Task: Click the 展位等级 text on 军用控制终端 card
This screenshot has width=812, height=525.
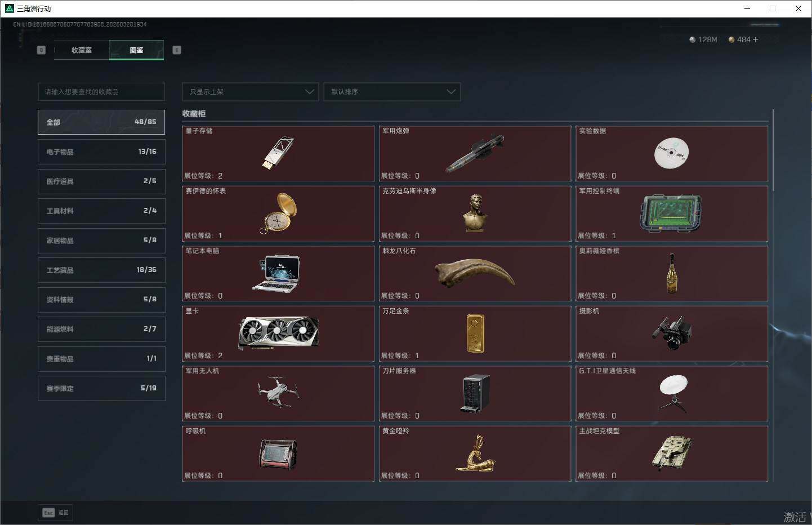Action: (x=597, y=235)
